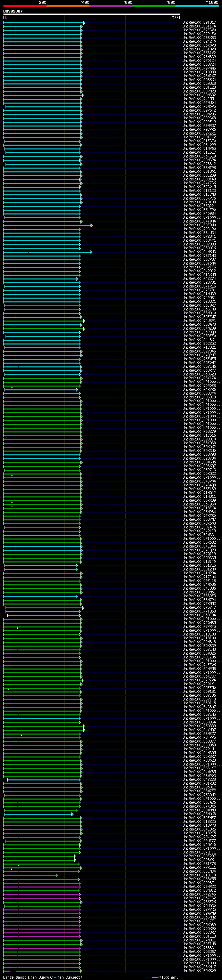
Task: Click the short green bar for UniRef100_C1BJC8
Action: tap(31, 875)
